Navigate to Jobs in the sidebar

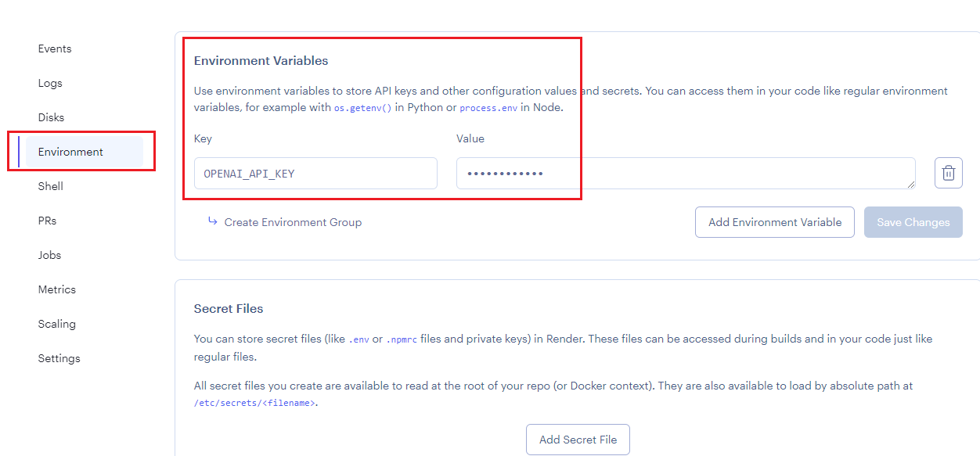point(49,255)
